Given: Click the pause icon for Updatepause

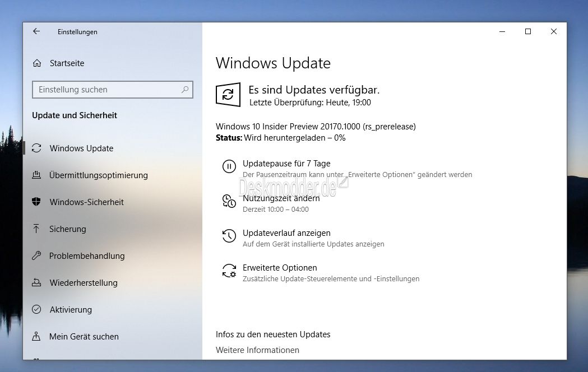Looking at the screenshot, I should click(x=229, y=166).
